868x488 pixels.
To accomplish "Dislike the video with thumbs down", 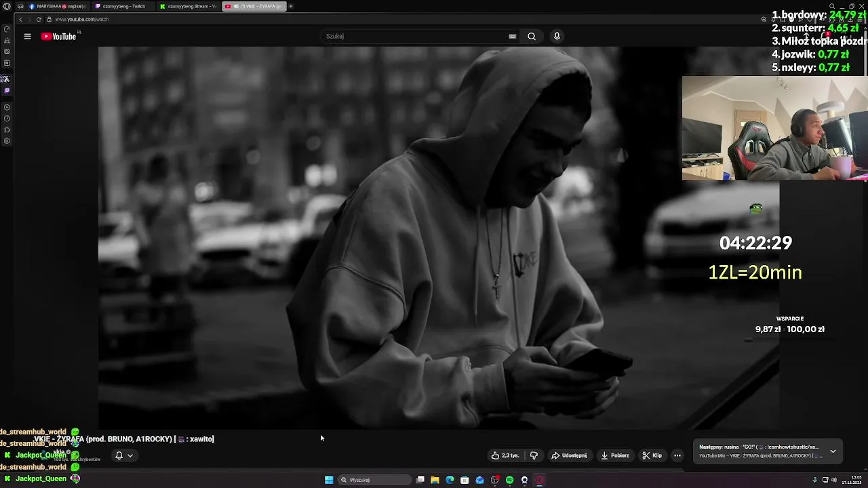I will pyautogui.click(x=534, y=455).
